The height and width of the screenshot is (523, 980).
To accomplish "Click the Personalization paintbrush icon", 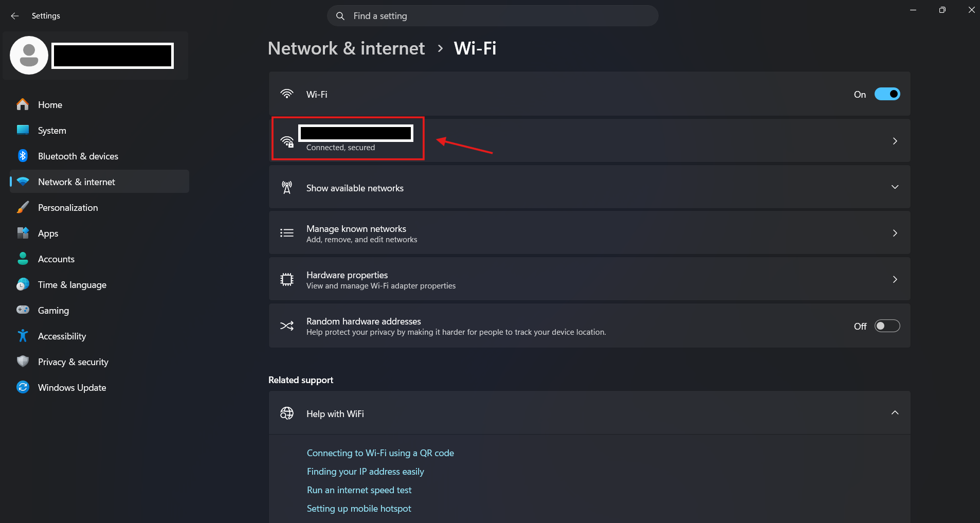I will coord(23,207).
